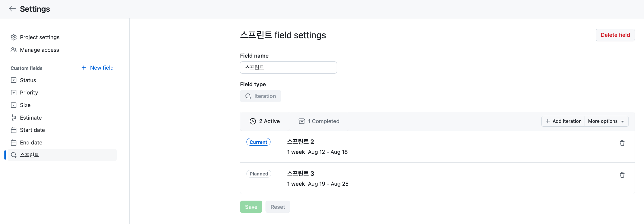This screenshot has height=224, width=644.
Task: Click the people icon for Manage access
Action: [x=14, y=50]
